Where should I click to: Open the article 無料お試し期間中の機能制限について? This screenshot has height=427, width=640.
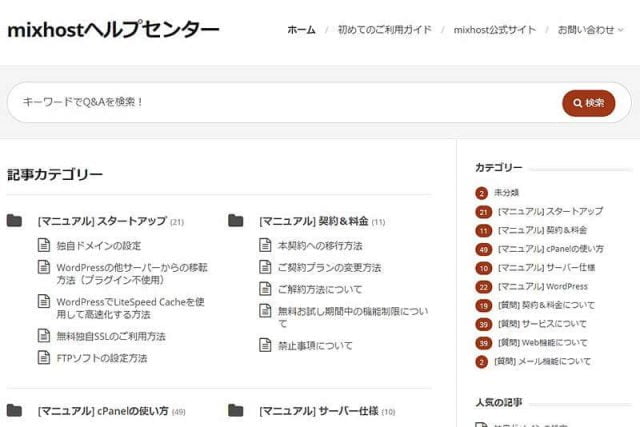(353, 318)
